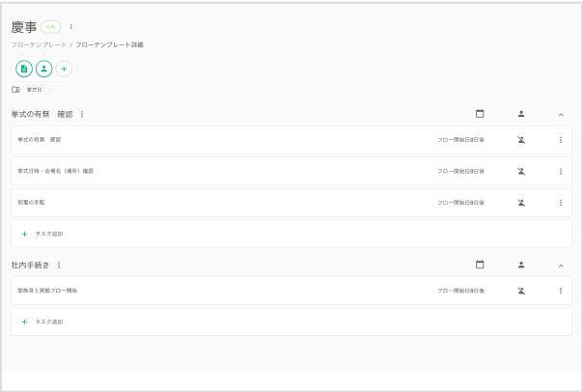The height and width of the screenshot is (392, 583).
Task: Click calendar icon in 挙式の有無 確認 section header
Action: (x=480, y=114)
